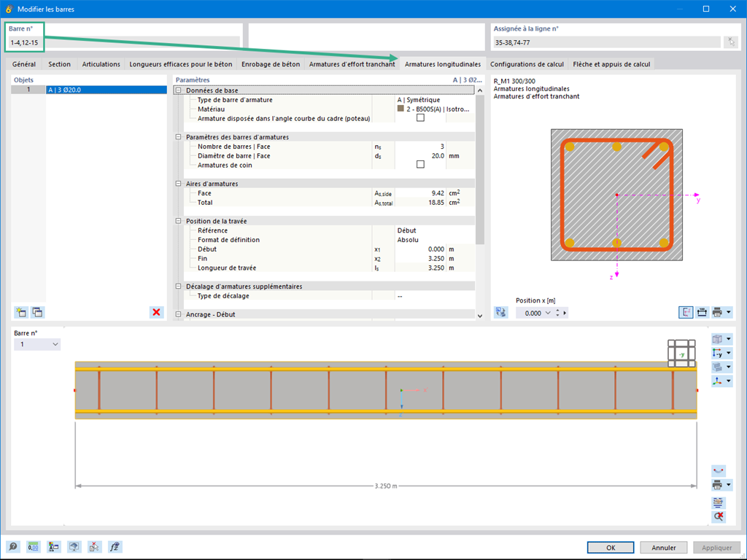Open the help icon in the bottom toolbar

(x=13, y=547)
